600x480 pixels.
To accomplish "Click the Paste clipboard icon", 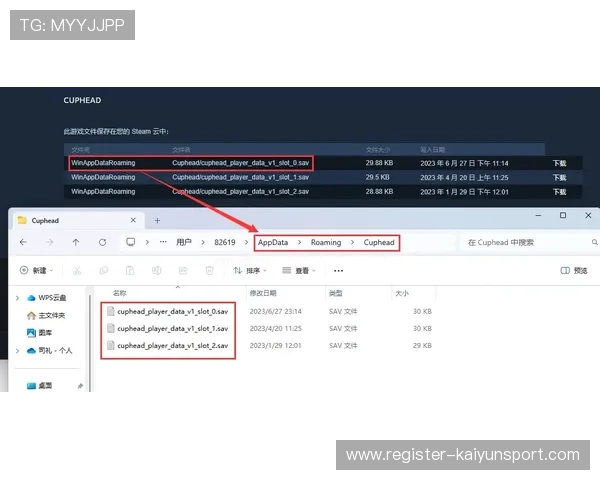I will (x=130, y=271).
